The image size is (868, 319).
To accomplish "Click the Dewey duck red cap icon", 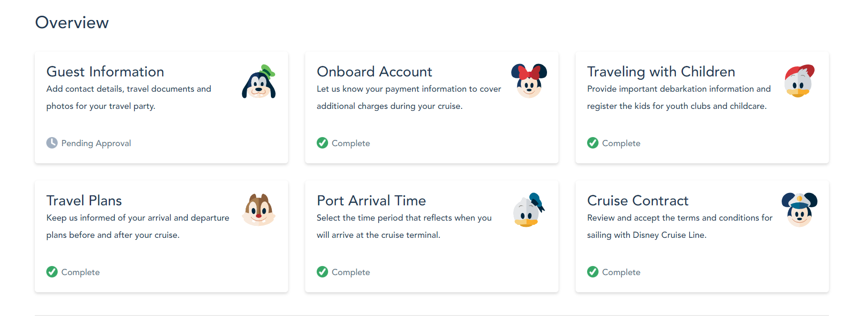I will click(x=800, y=81).
